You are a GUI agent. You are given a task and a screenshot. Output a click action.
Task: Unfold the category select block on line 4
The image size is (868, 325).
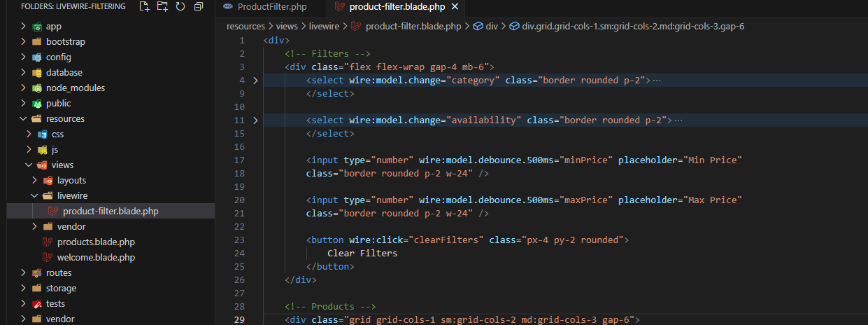click(x=255, y=81)
